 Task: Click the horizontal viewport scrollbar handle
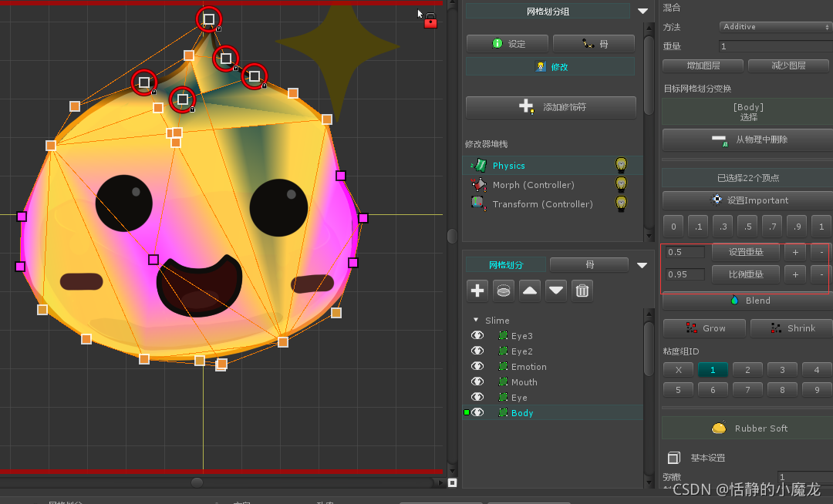197,482
